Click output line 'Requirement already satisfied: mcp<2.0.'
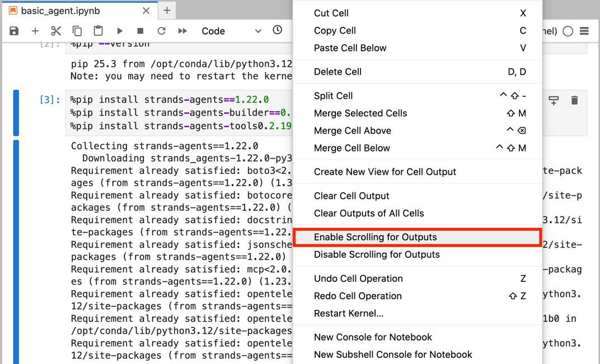Image resolution: width=600 pixels, height=364 pixels. point(181,269)
